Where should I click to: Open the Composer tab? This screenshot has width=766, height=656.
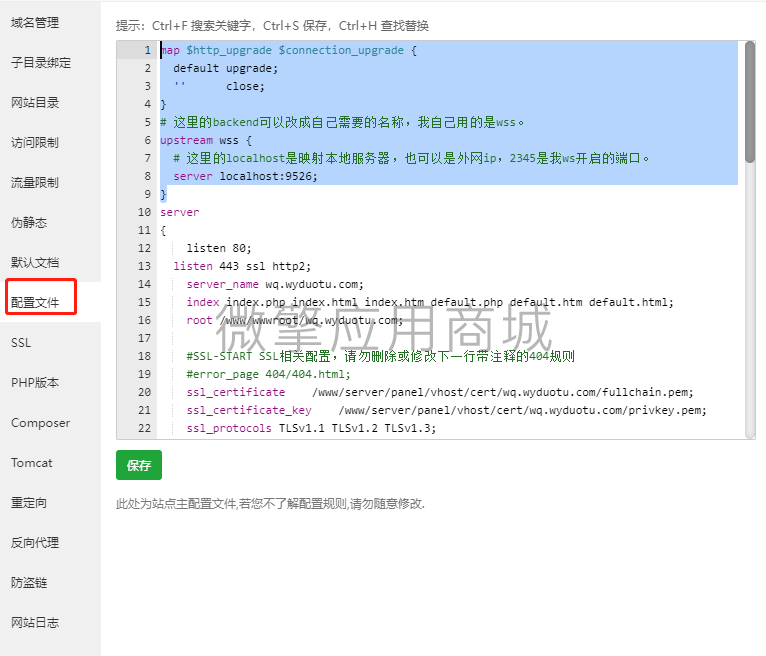[x=41, y=423]
